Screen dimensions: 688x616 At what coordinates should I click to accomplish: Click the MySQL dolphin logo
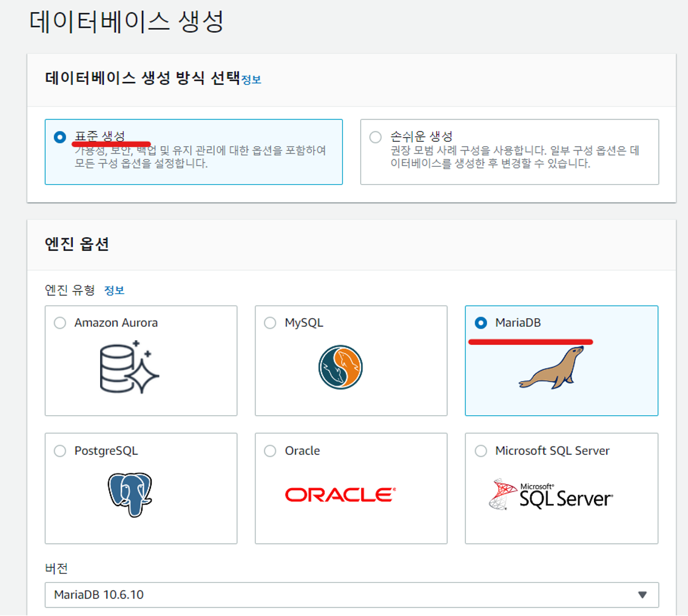coord(340,367)
